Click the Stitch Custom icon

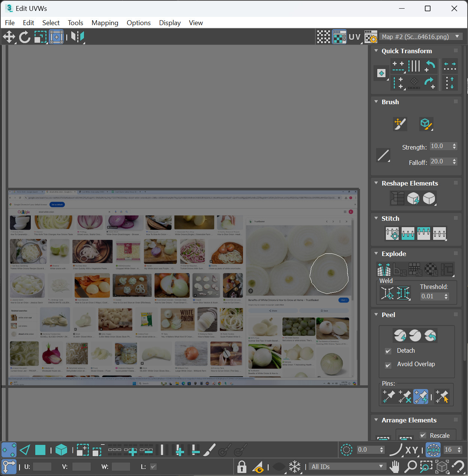[x=439, y=234]
